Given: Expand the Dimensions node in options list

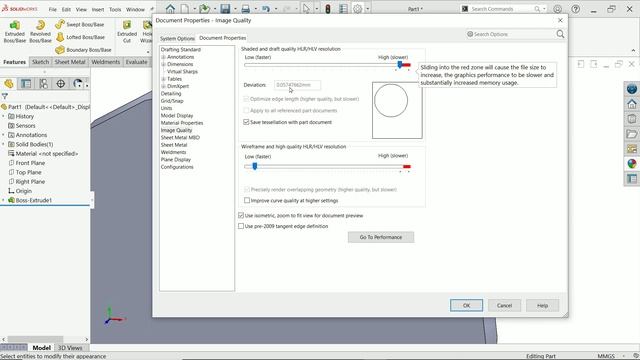Looking at the screenshot, I should 163,64.
